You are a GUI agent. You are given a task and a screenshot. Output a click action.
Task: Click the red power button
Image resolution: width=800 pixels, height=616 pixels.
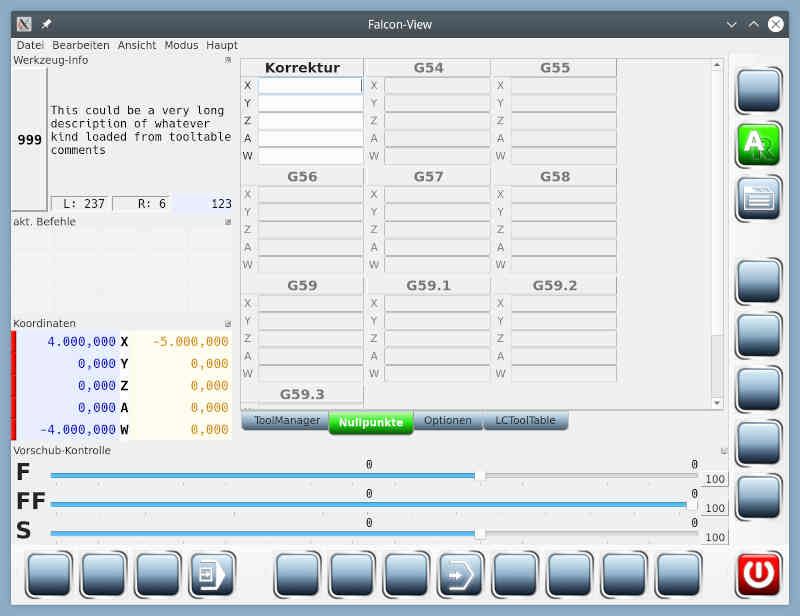(x=759, y=575)
